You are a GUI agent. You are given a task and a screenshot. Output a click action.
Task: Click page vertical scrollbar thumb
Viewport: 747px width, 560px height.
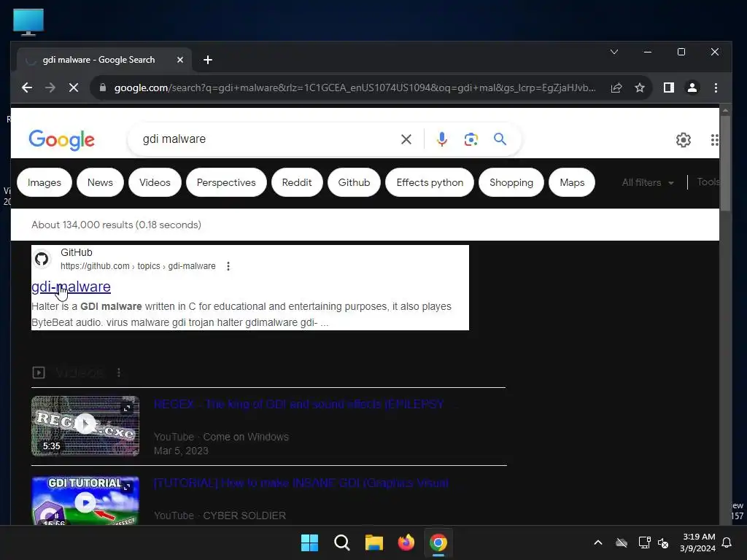(725, 163)
